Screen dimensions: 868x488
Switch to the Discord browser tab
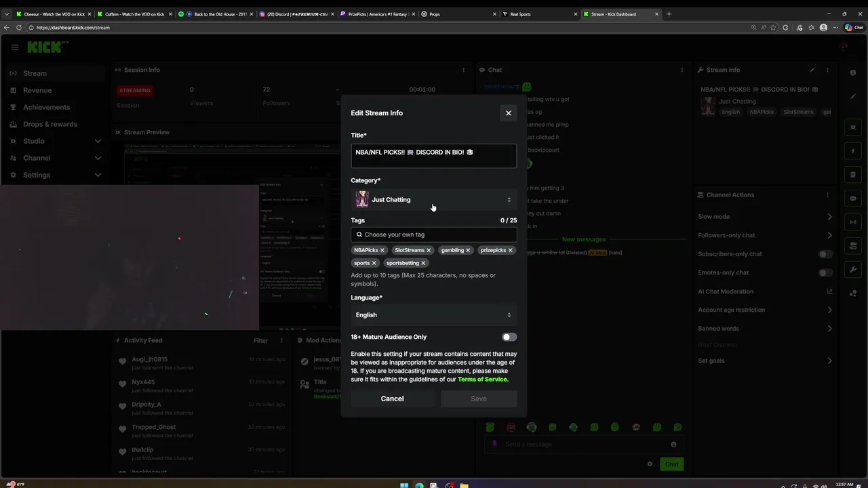296,14
